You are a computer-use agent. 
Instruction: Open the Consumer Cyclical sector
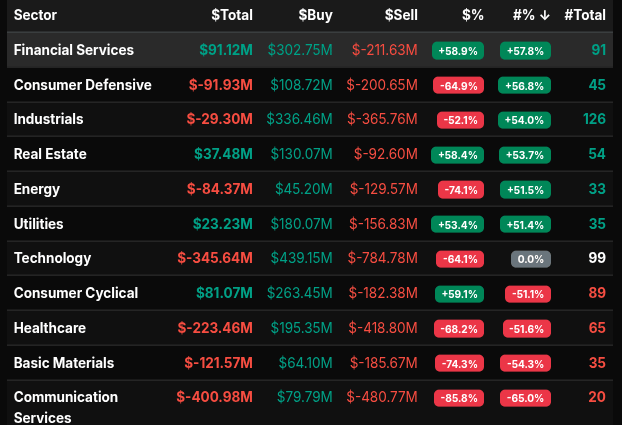76,293
